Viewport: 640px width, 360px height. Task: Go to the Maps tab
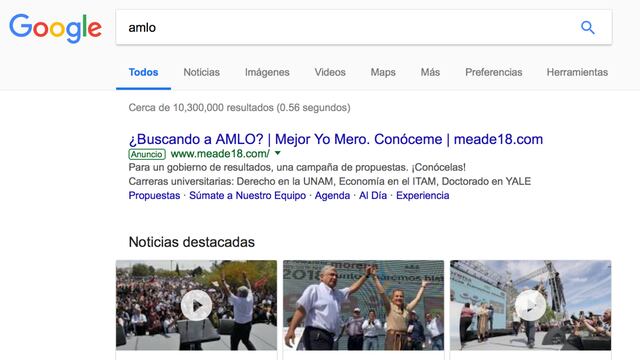click(x=383, y=72)
